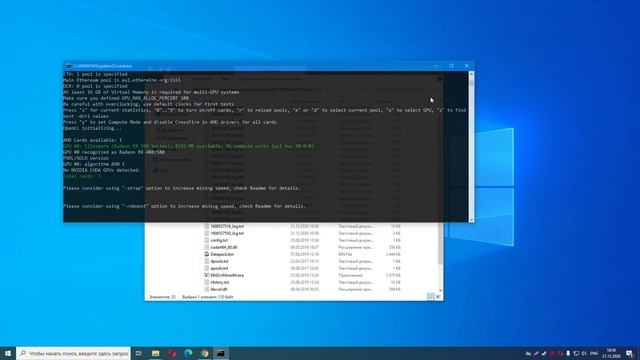Click the dpools.txt file name
Viewport: 640px width, 360px height.
click(219, 261)
